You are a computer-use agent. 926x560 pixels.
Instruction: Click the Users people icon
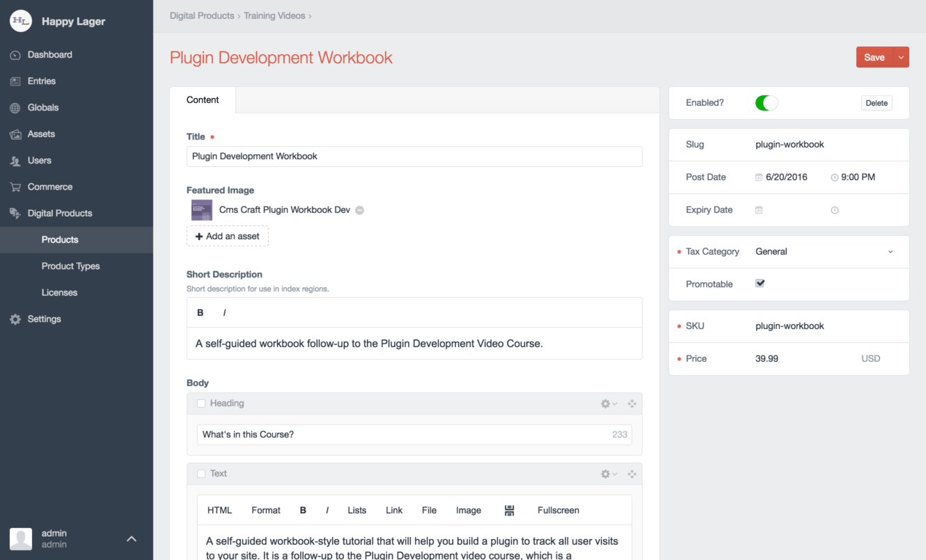(15, 161)
